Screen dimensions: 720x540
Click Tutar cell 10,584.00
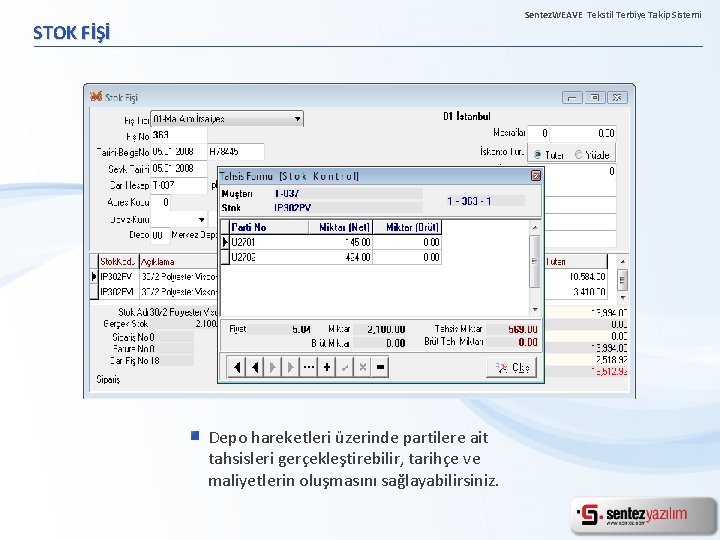point(576,277)
